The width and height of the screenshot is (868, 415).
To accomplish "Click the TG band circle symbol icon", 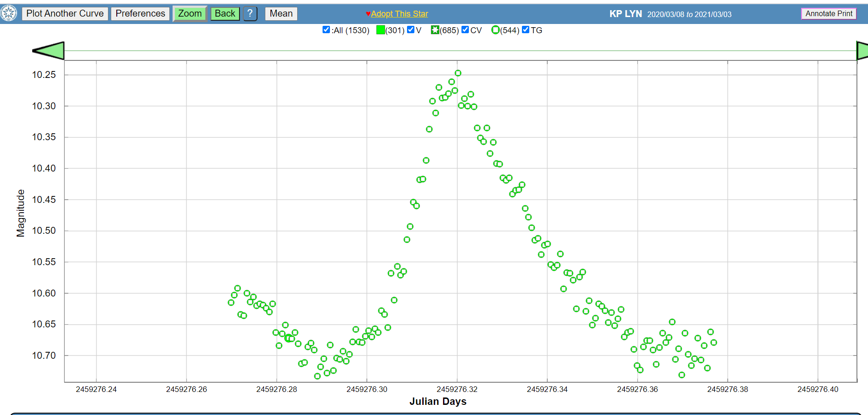I will 496,30.
